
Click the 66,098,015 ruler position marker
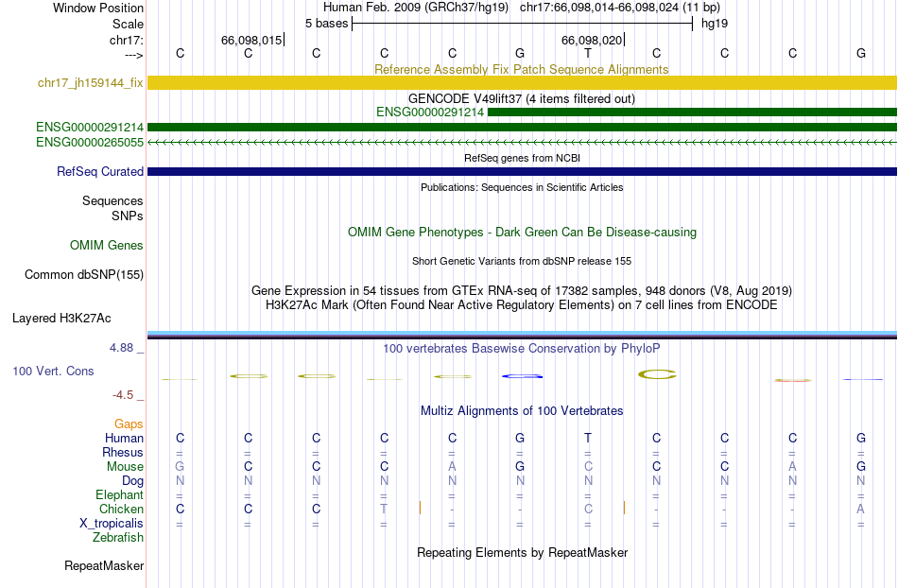pyautogui.click(x=251, y=40)
